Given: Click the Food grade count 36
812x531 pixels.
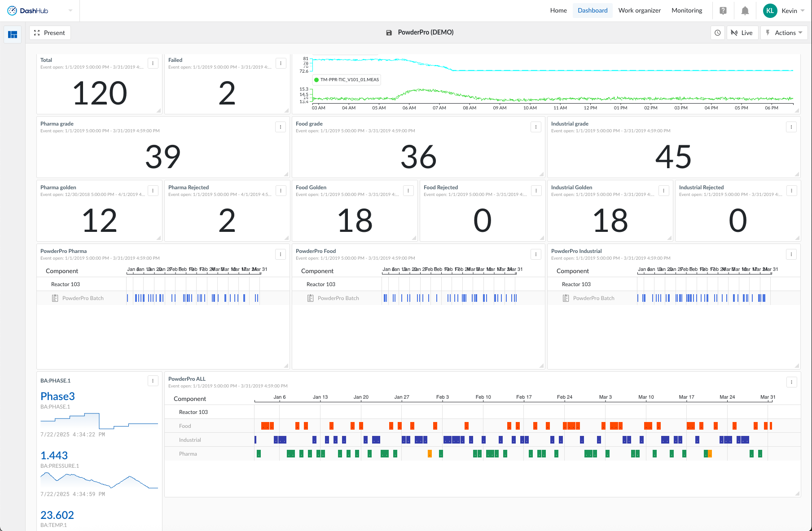Looking at the screenshot, I should 418,157.
